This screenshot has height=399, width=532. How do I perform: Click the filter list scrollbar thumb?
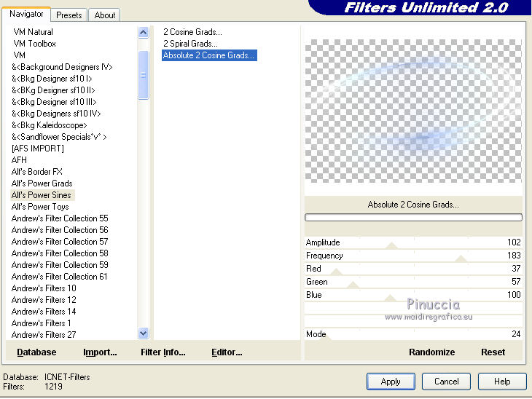click(x=143, y=75)
